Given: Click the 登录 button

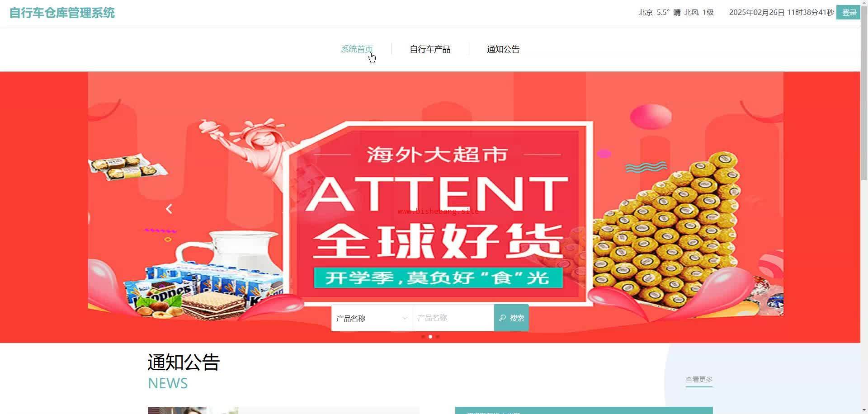Looking at the screenshot, I should [849, 13].
